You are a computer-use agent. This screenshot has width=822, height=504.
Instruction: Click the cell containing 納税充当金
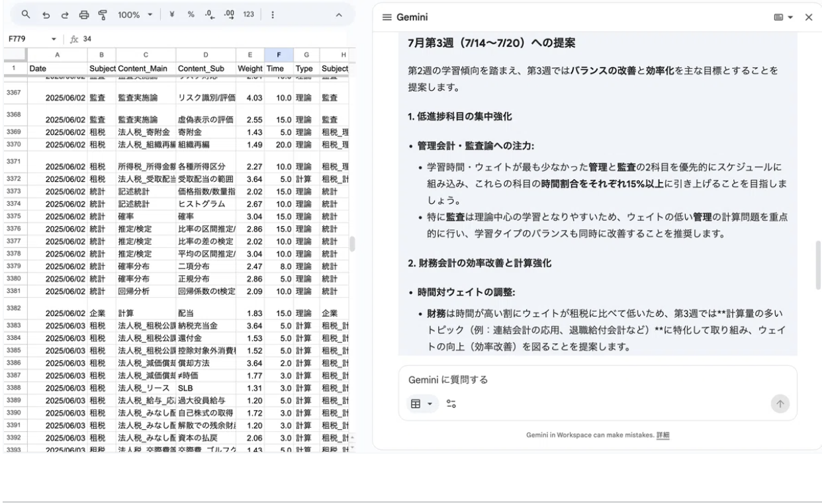coord(206,325)
